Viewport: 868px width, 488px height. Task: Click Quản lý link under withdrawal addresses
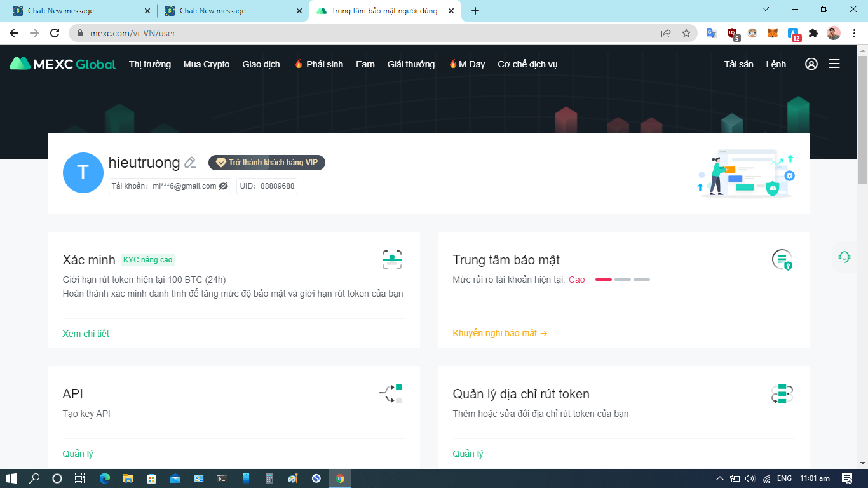pos(468,454)
